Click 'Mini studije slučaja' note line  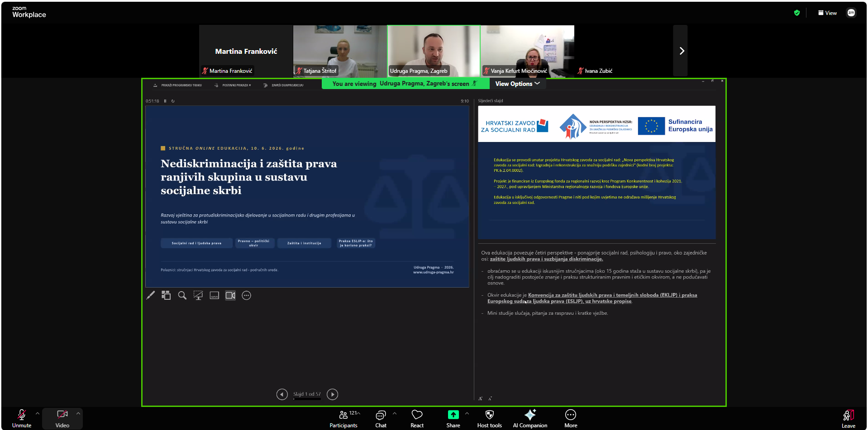[548, 313]
